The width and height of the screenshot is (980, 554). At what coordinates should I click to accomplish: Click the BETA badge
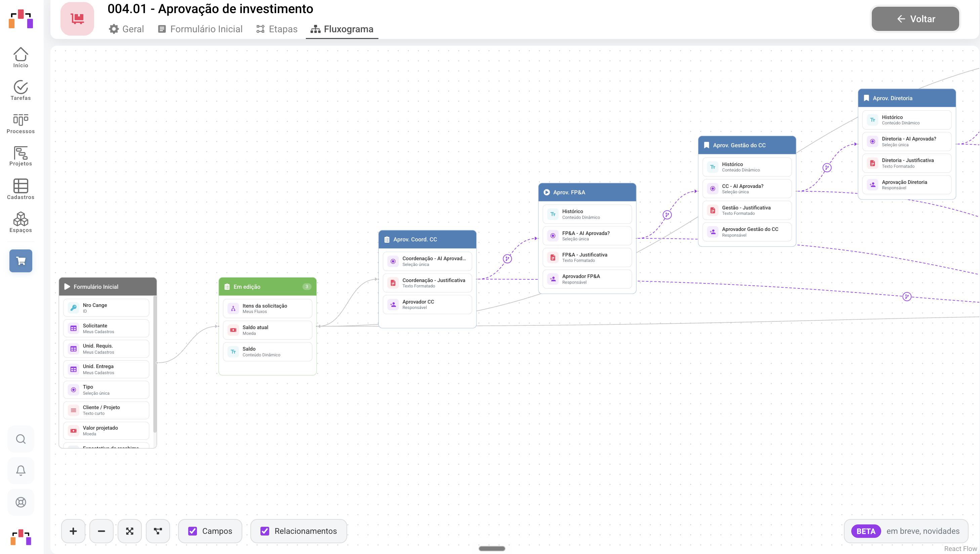click(x=866, y=531)
